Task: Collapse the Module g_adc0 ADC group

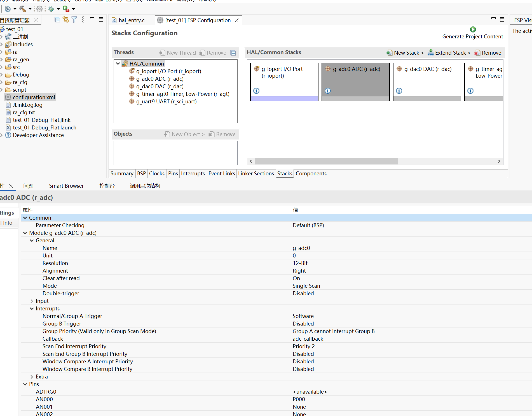Action: click(25, 233)
